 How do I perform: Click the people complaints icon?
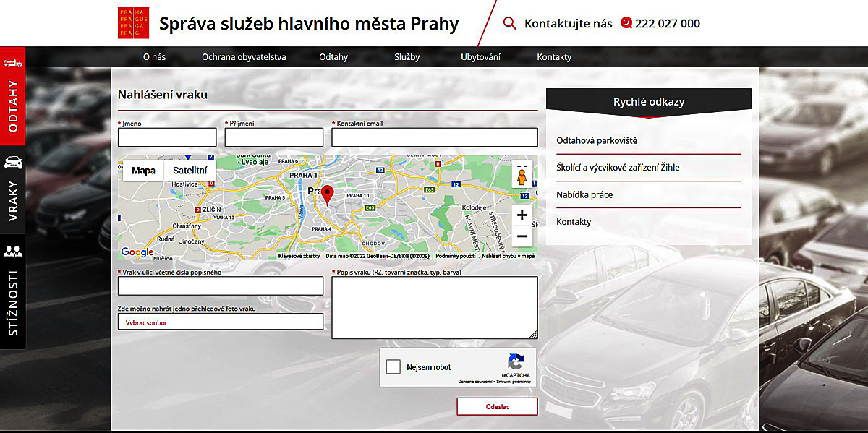tap(12, 251)
